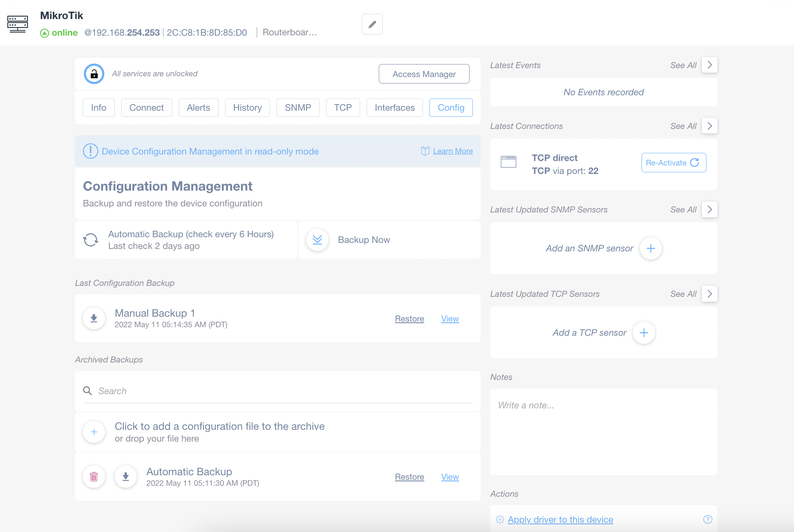Expand Latest Updated SNMP Sensors arrow
The height and width of the screenshot is (532, 794).
click(x=710, y=209)
